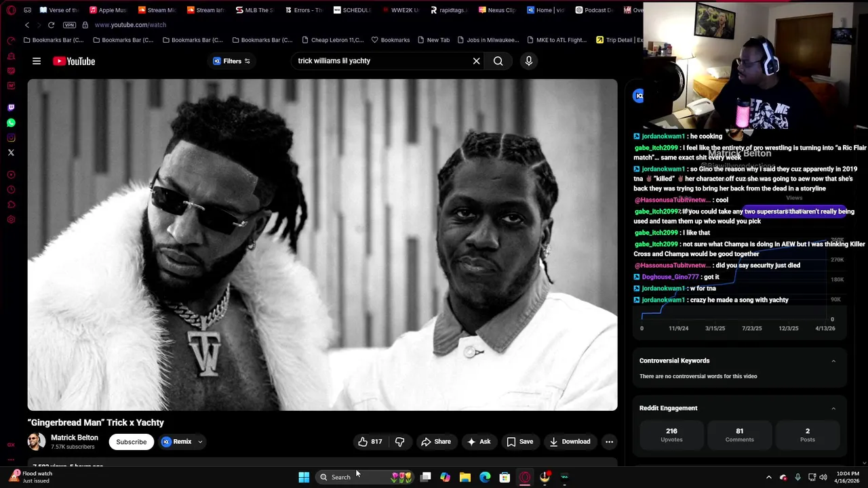Open the Flood watch weather widget
Viewport: 868px width, 488px height.
tap(31, 477)
